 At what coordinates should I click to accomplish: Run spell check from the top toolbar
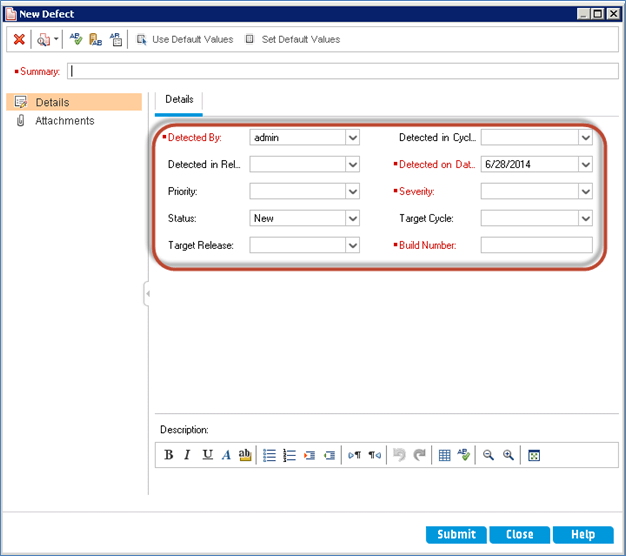tap(76, 40)
